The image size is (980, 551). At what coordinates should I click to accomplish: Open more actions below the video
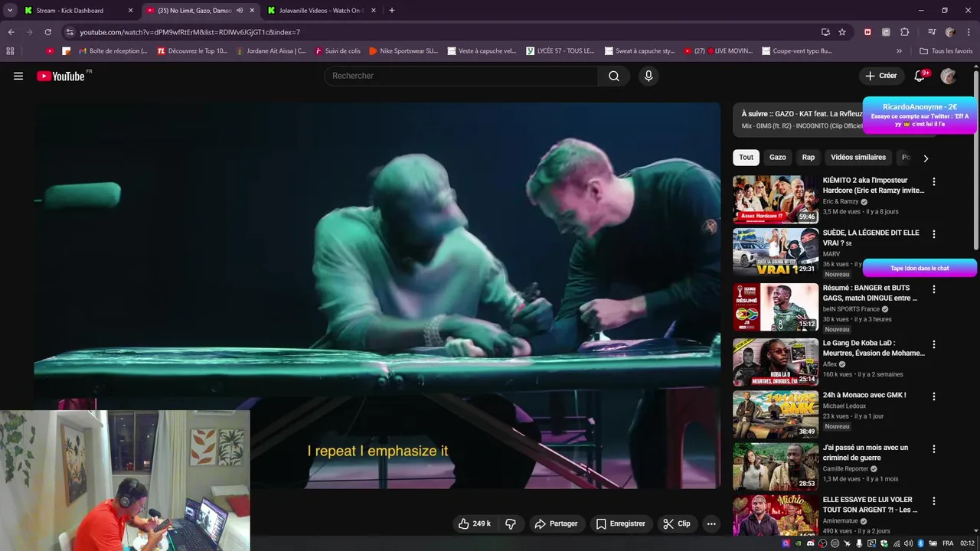coord(711,523)
